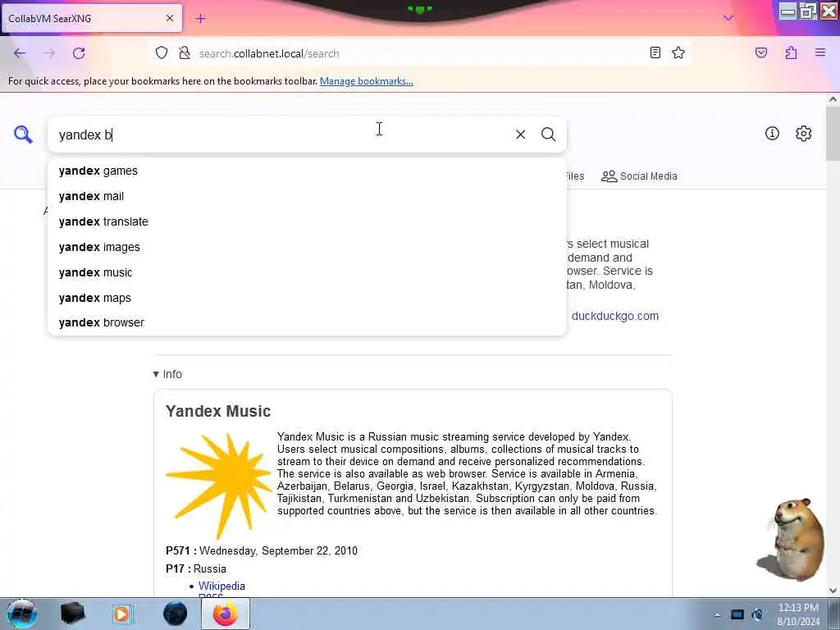Click the 'Wednesday, September 22, 2010' date text
The width and height of the screenshot is (840, 630).
coord(278,550)
